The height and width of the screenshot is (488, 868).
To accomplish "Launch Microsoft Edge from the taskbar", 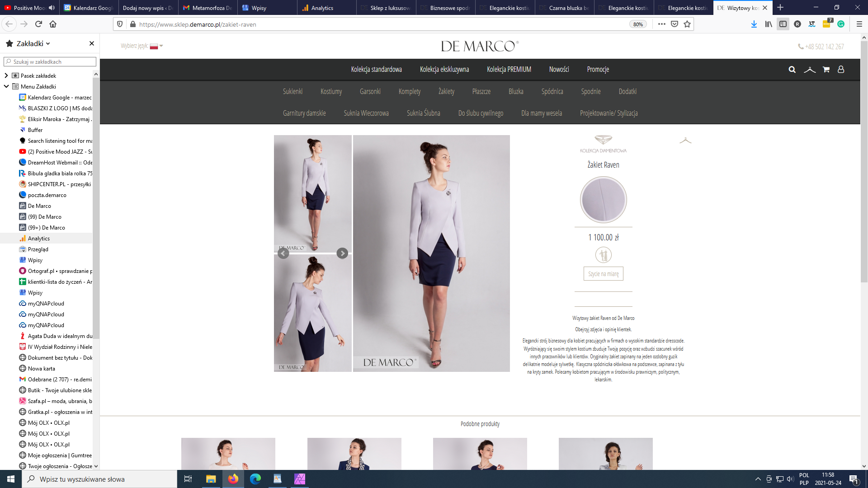I will click(x=255, y=479).
